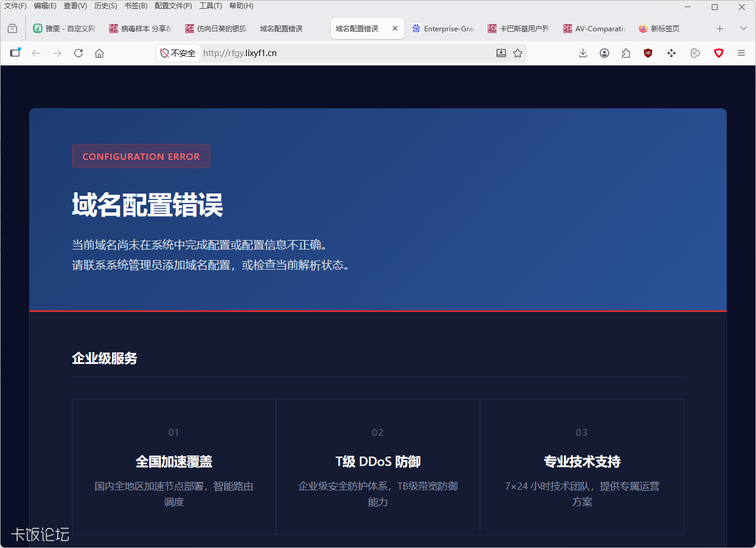Click the 企业级服务 section heading
The image size is (756, 548).
pyautogui.click(x=104, y=358)
